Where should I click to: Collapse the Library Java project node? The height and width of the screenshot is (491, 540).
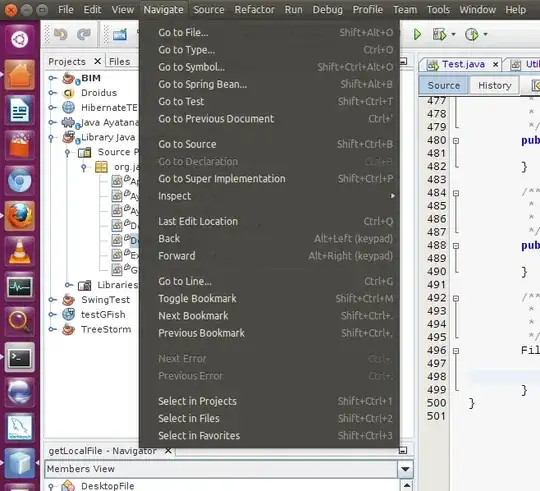point(51,138)
